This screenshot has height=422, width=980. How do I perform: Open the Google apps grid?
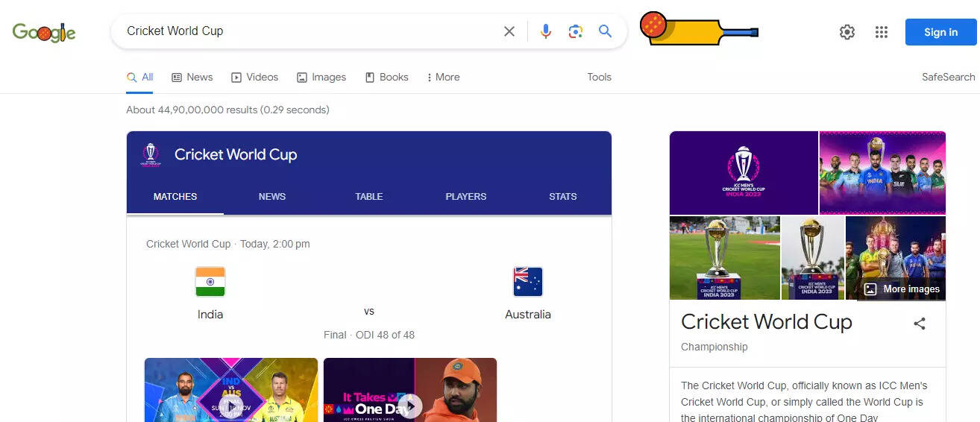[882, 32]
